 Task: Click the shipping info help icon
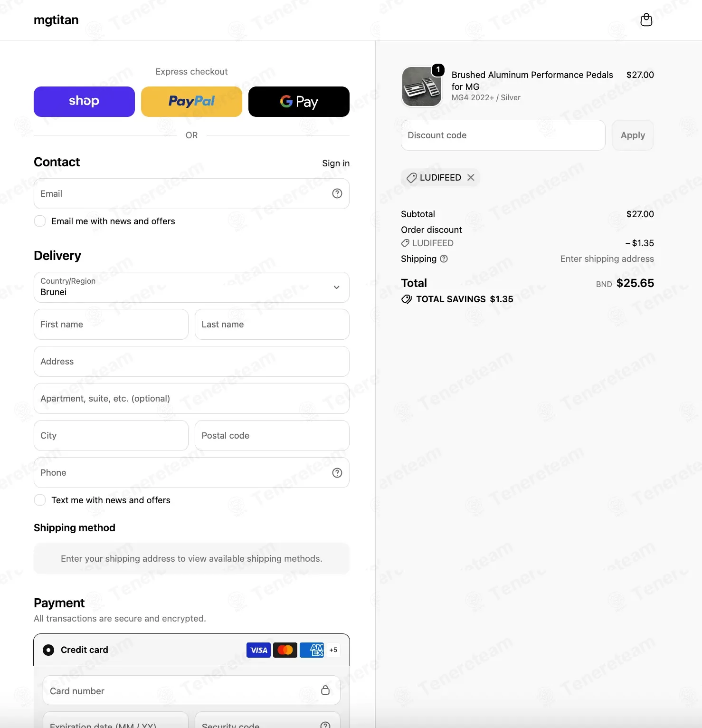(444, 259)
